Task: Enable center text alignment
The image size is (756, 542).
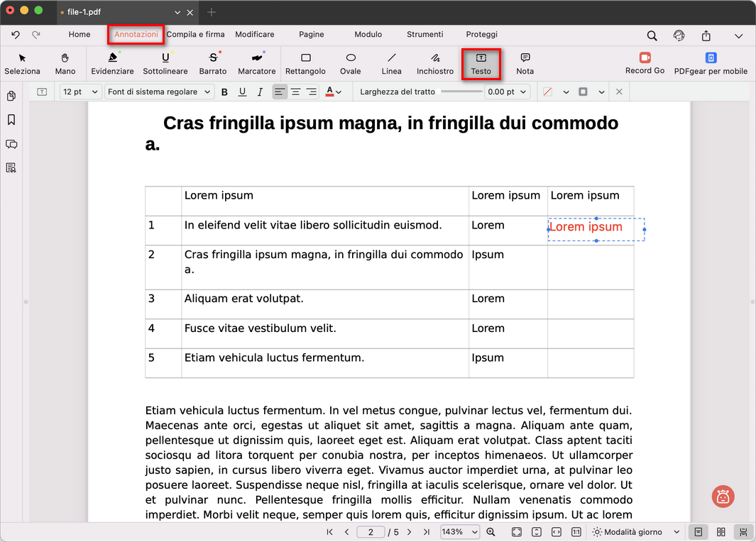Action: point(295,92)
